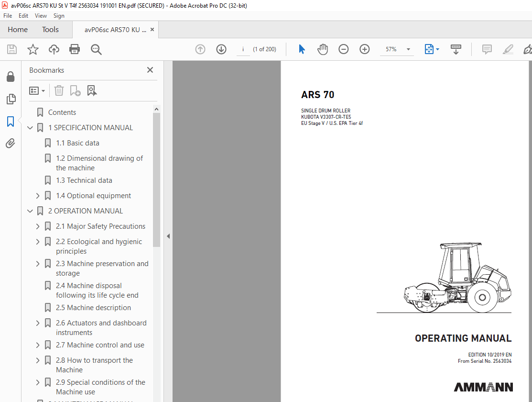The image size is (532, 402).
Task: Go to the next page with down arrow
Action: (221, 49)
